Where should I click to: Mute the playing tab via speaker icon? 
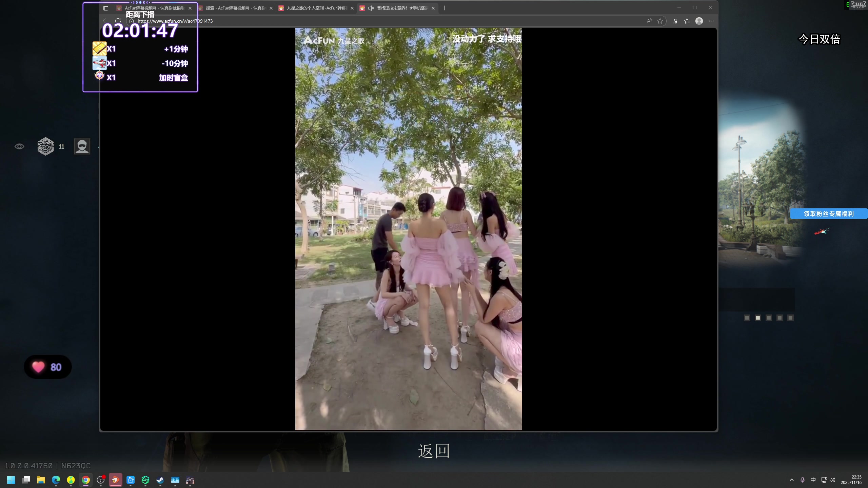click(371, 8)
